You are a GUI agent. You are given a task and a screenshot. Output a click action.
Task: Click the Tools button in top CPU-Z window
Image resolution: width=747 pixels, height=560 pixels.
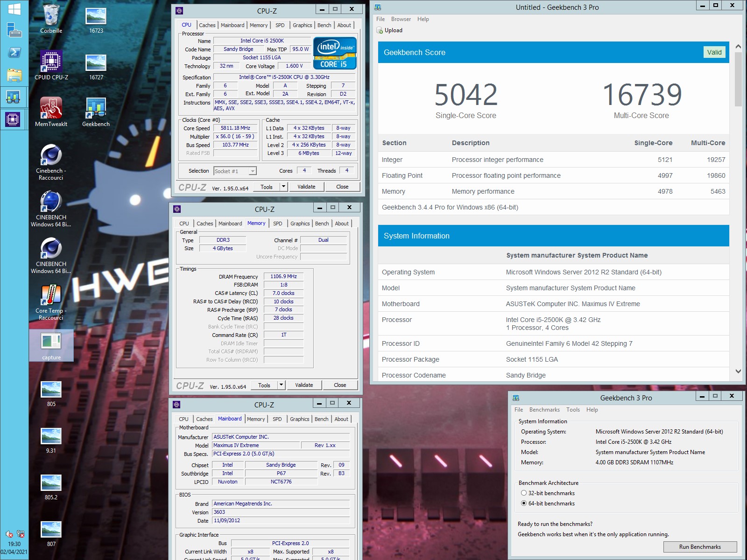point(267,187)
